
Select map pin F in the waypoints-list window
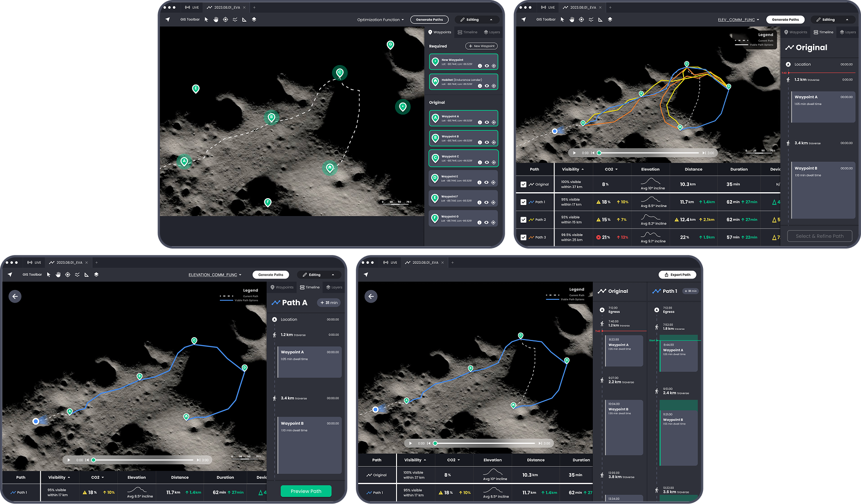(x=268, y=202)
